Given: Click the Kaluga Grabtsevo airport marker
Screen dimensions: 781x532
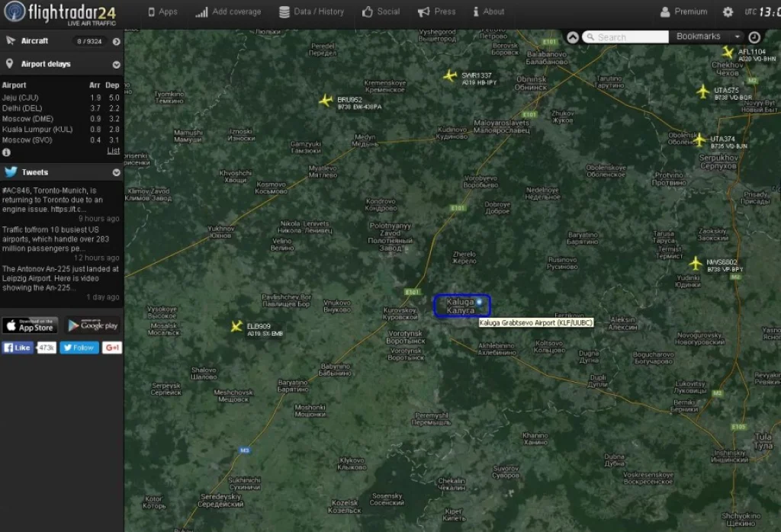Looking at the screenshot, I should [480, 303].
